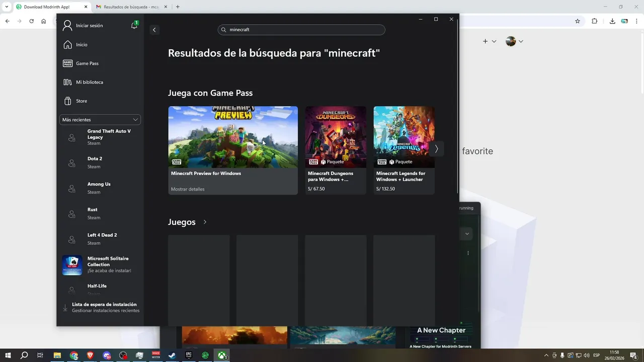
Task: Click Mostrar detalles under Minecraft Preview
Action: pyautogui.click(x=188, y=189)
